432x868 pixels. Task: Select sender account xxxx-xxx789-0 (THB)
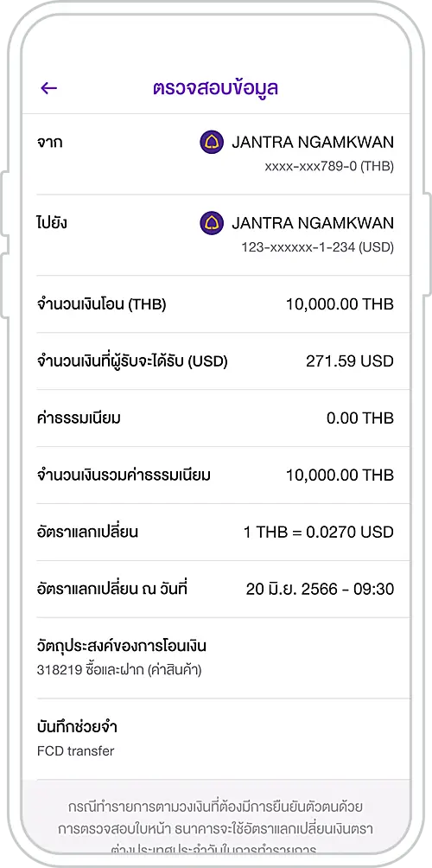[329, 167]
